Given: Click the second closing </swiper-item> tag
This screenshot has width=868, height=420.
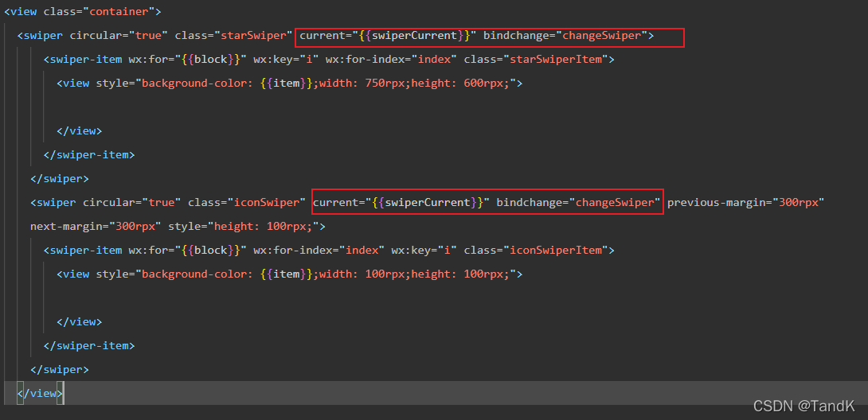Looking at the screenshot, I should (x=89, y=345).
